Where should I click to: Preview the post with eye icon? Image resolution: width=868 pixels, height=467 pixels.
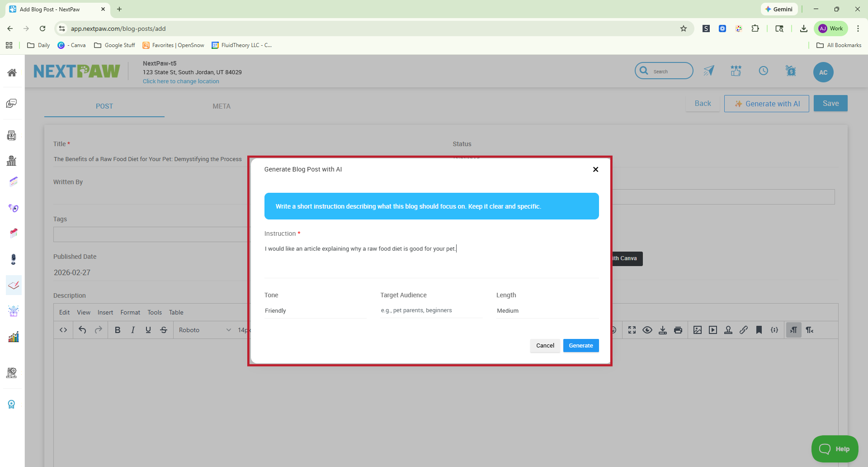coord(647,330)
